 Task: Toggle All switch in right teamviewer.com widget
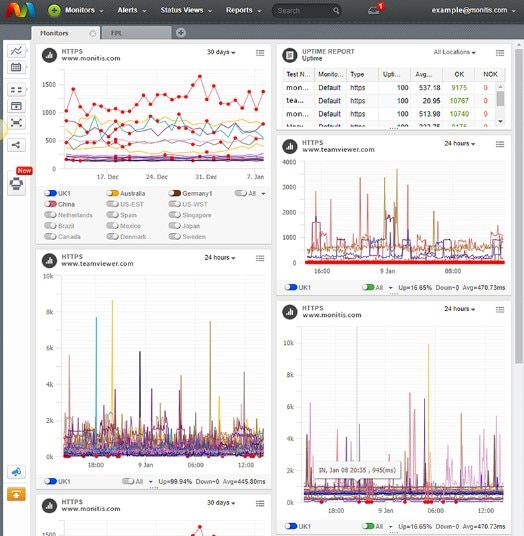pos(368,287)
